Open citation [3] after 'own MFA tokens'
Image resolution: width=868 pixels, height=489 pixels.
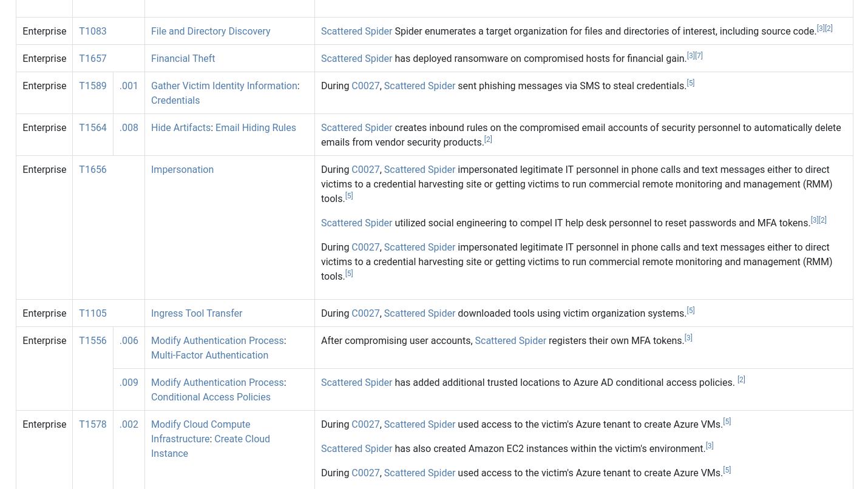tap(688, 338)
